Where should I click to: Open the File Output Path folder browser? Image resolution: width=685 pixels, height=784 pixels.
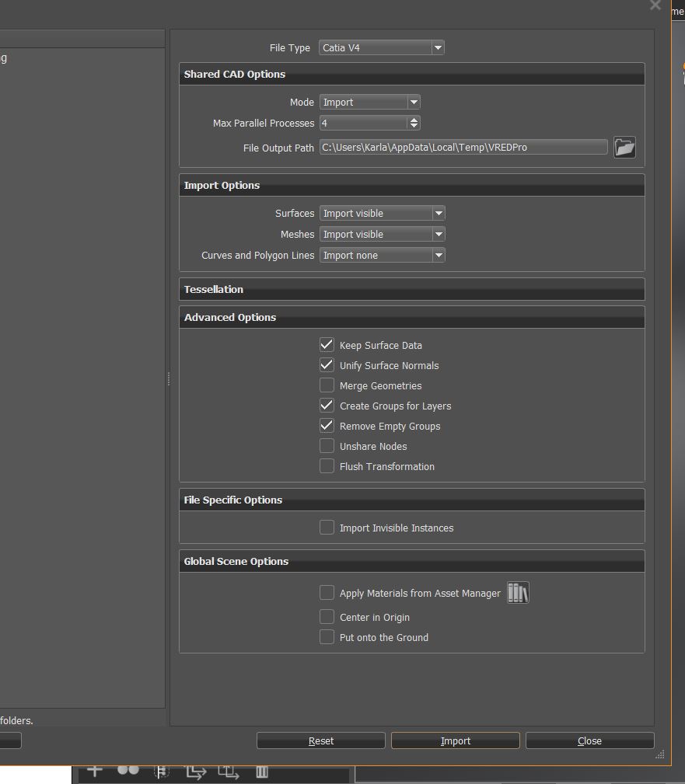pos(625,147)
